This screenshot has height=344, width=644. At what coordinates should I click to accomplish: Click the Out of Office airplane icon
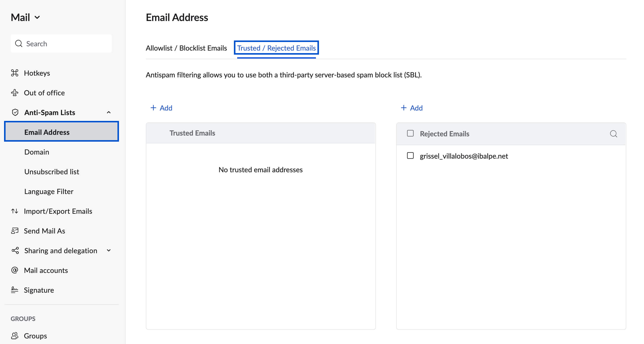point(14,92)
